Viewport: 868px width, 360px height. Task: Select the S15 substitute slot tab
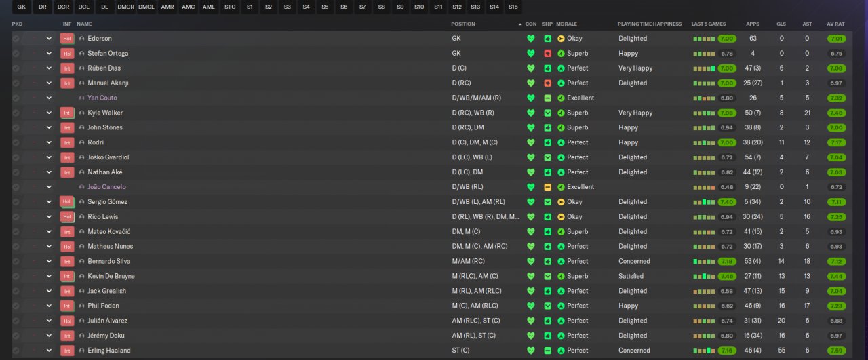(513, 7)
